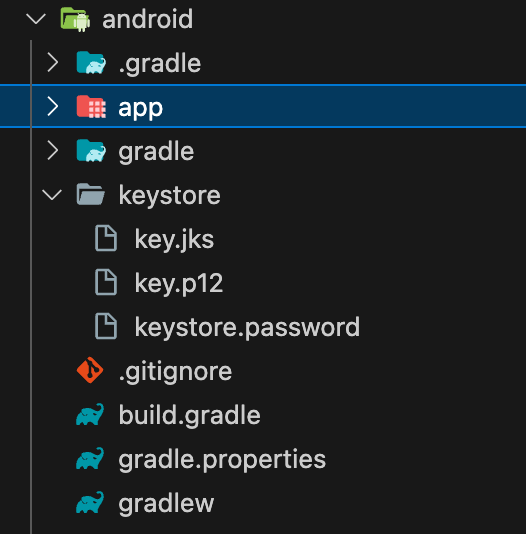This screenshot has height=534, width=526.
Task: Select the gradle folder name
Action: pos(156,152)
